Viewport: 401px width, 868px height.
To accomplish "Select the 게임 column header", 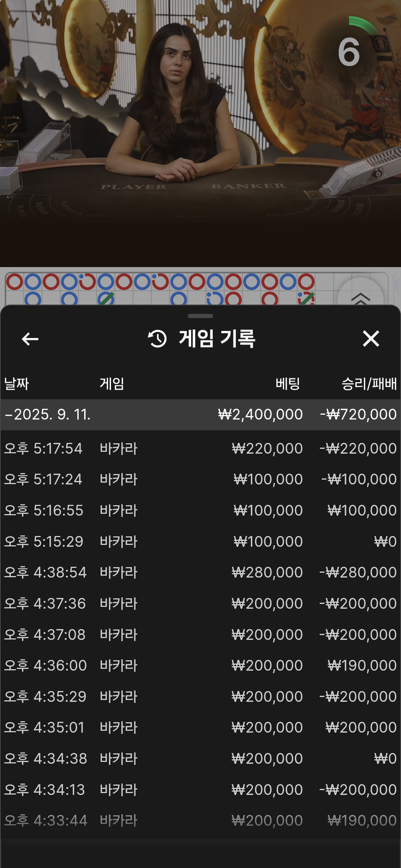I will 112,384.
